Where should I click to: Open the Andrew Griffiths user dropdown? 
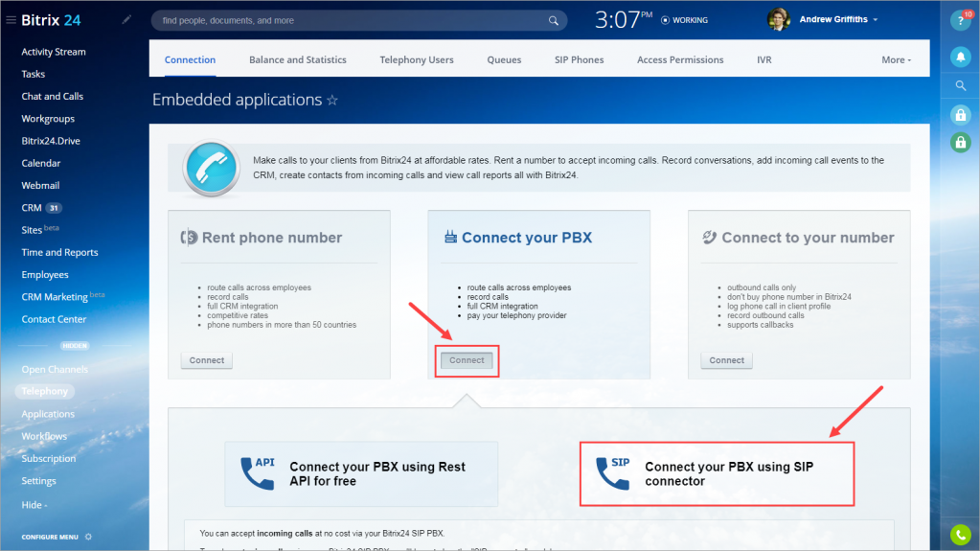[x=838, y=19]
